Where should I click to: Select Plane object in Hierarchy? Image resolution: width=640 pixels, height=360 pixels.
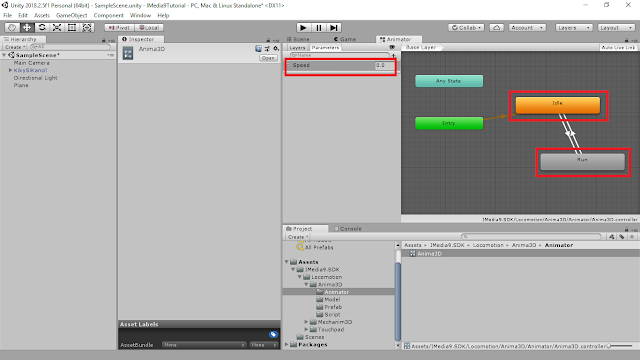[x=21, y=85]
